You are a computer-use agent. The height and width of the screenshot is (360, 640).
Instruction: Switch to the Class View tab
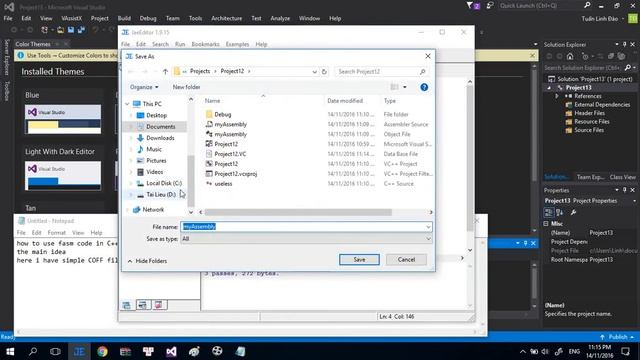click(x=622, y=177)
